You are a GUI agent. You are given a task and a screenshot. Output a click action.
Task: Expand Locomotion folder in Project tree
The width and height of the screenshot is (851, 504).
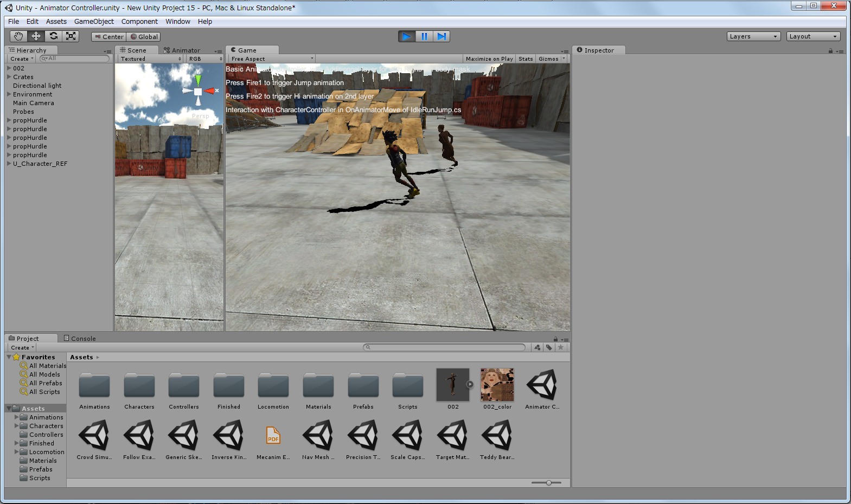tap(16, 452)
